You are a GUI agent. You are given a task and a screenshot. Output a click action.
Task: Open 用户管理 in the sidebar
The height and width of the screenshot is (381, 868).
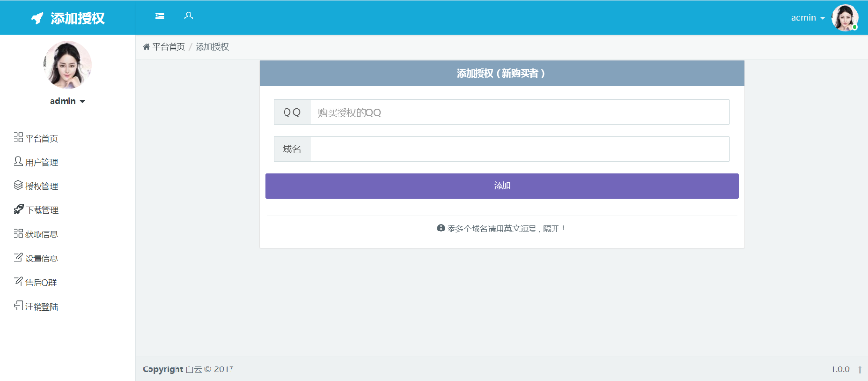(x=36, y=162)
